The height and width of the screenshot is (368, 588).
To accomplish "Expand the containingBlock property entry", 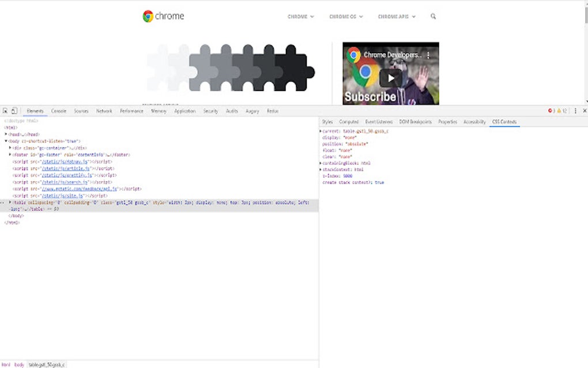I will (322, 162).
